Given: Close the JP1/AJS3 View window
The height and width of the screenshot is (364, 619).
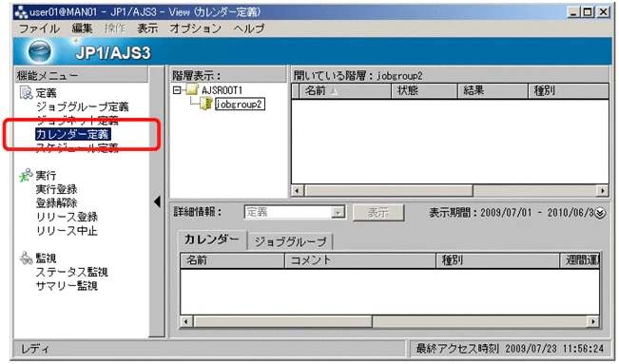Looking at the screenshot, I should tap(603, 11).
